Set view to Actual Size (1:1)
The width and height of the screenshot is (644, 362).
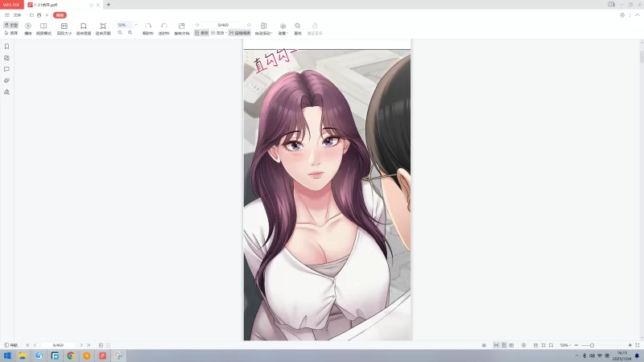coord(64,29)
